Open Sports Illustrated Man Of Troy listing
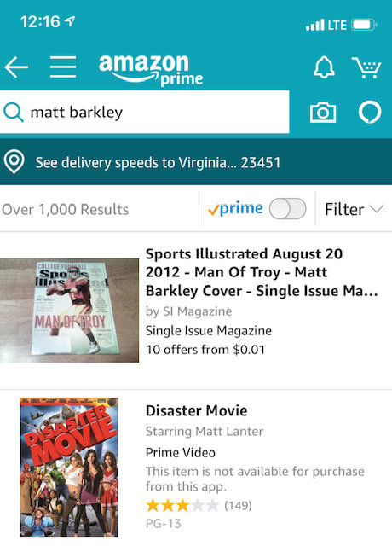 pyautogui.click(x=262, y=272)
